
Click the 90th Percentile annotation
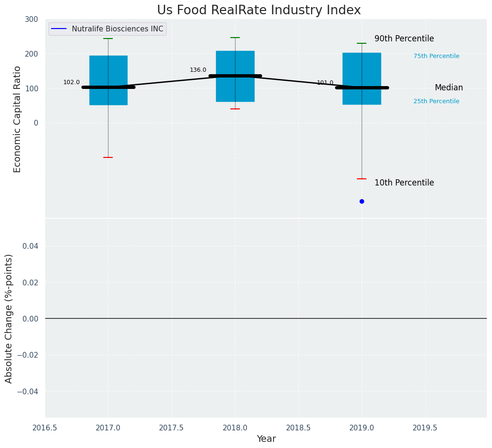point(404,39)
